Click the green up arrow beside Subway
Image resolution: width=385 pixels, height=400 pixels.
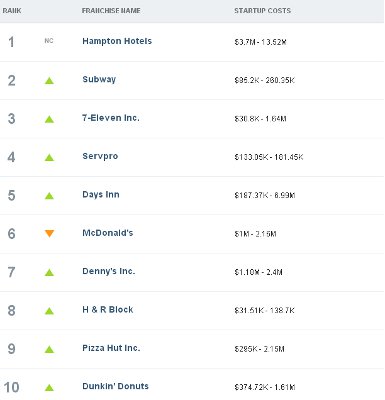coord(49,81)
